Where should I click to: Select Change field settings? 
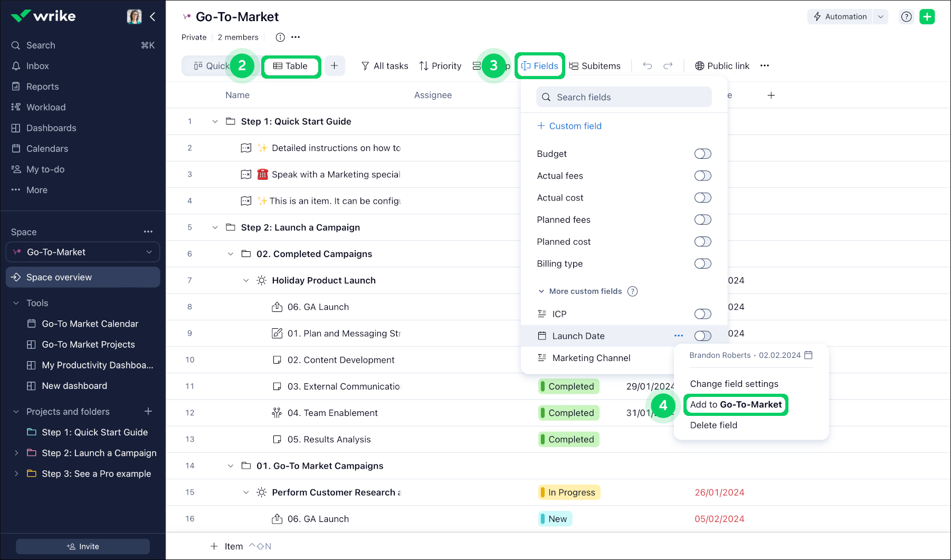(734, 384)
